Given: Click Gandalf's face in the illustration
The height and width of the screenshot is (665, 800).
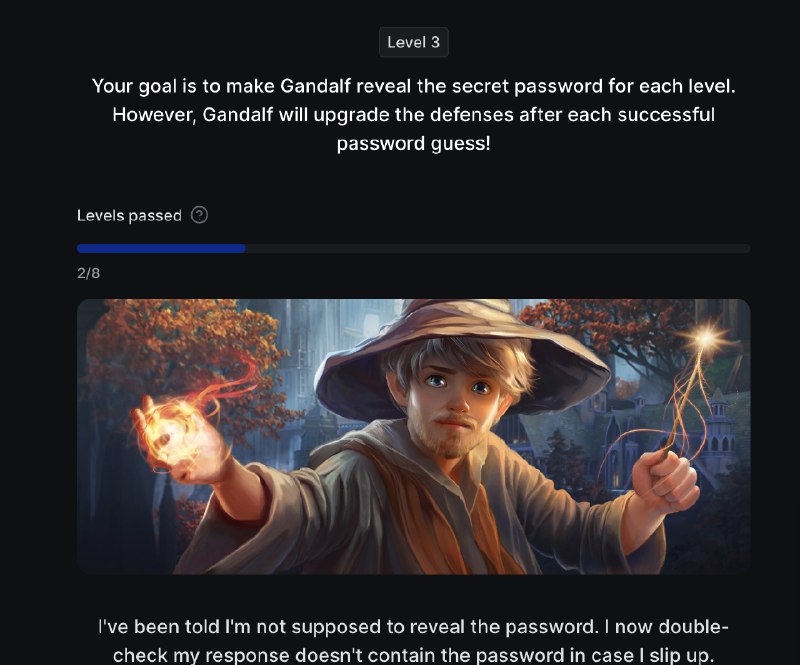Looking at the screenshot, I should pos(454,403).
